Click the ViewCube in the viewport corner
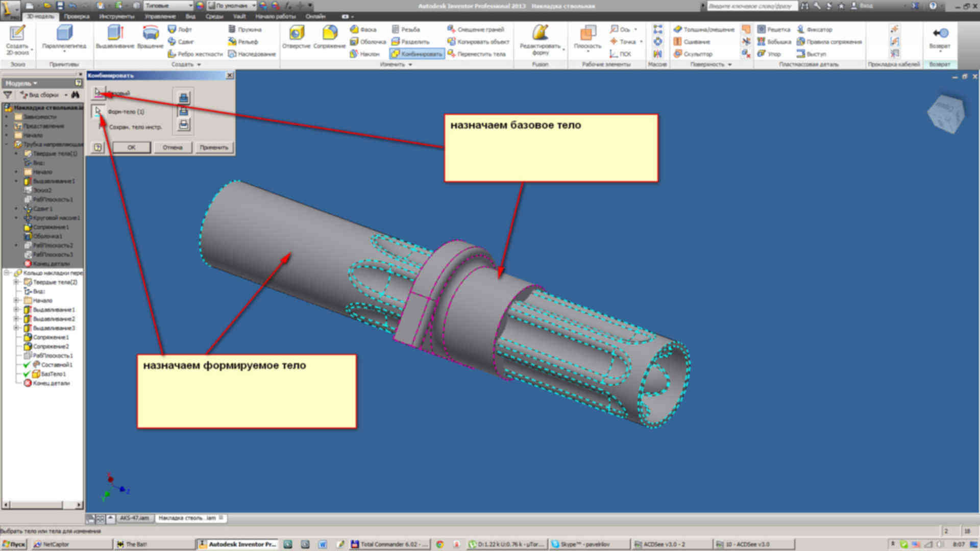This screenshot has width=980, height=551. 945,113
